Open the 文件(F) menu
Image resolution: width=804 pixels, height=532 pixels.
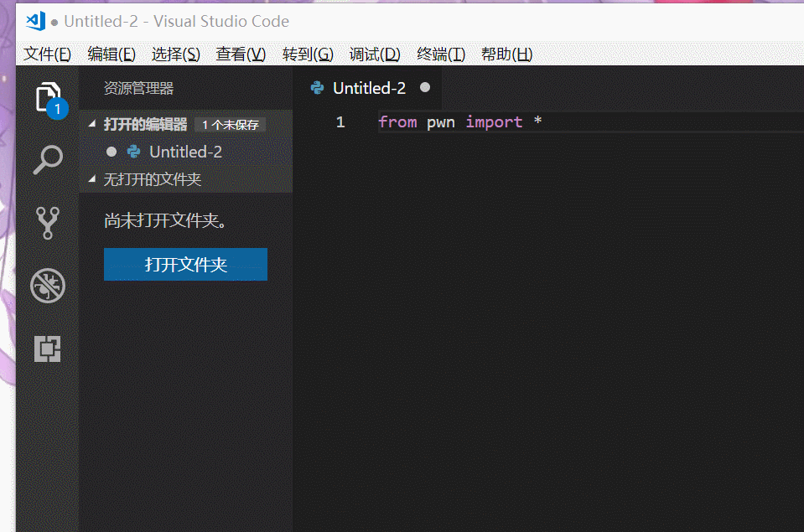coord(48,54)
